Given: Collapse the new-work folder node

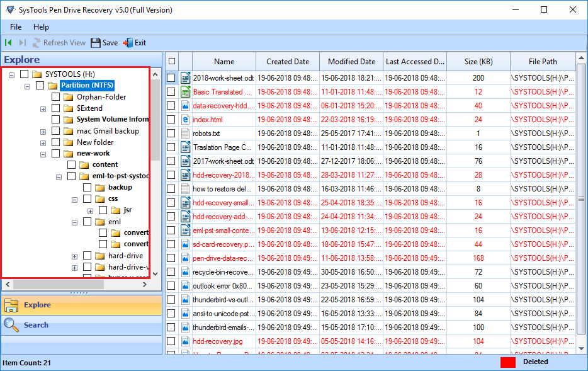Looking at the screenshot, I should [43, 153].
